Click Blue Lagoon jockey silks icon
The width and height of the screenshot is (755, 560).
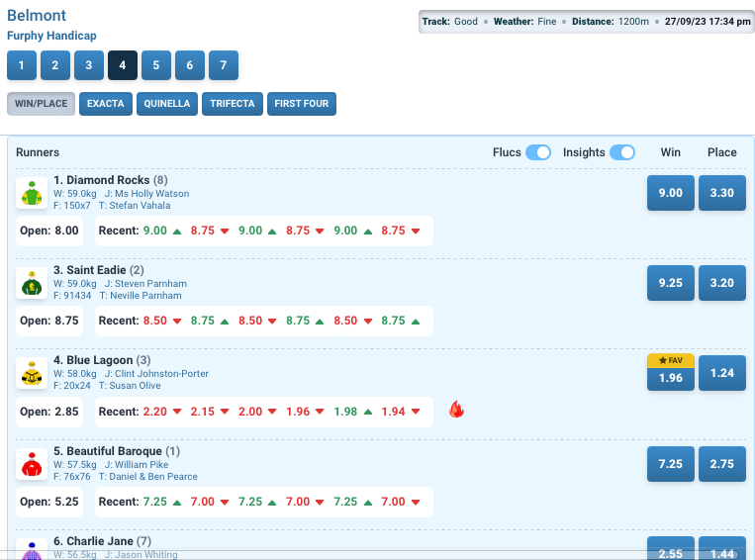click(32, 373)
